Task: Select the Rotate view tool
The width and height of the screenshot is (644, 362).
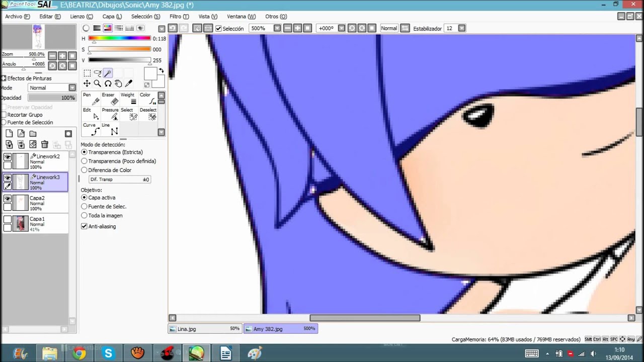Action: [x=108, y=83]
